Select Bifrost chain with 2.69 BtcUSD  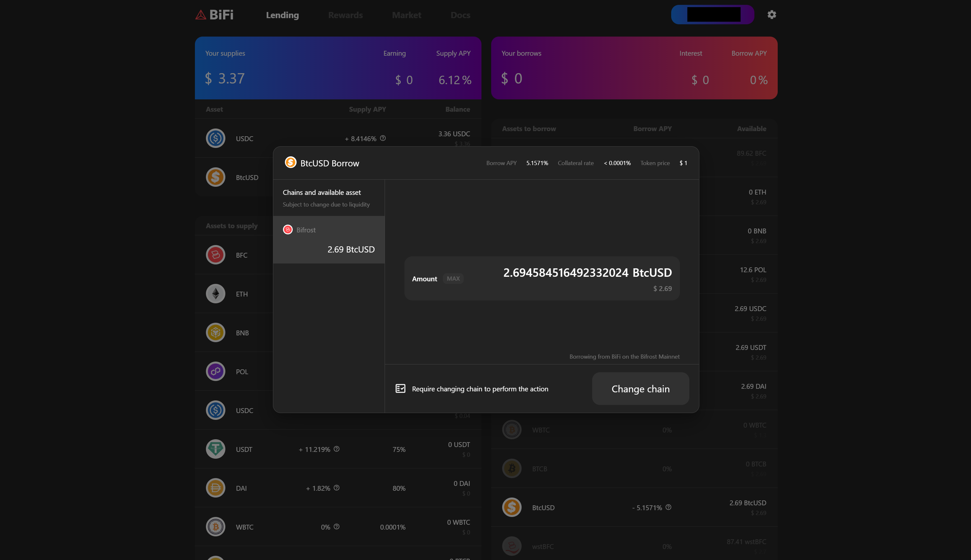[329, 240]
